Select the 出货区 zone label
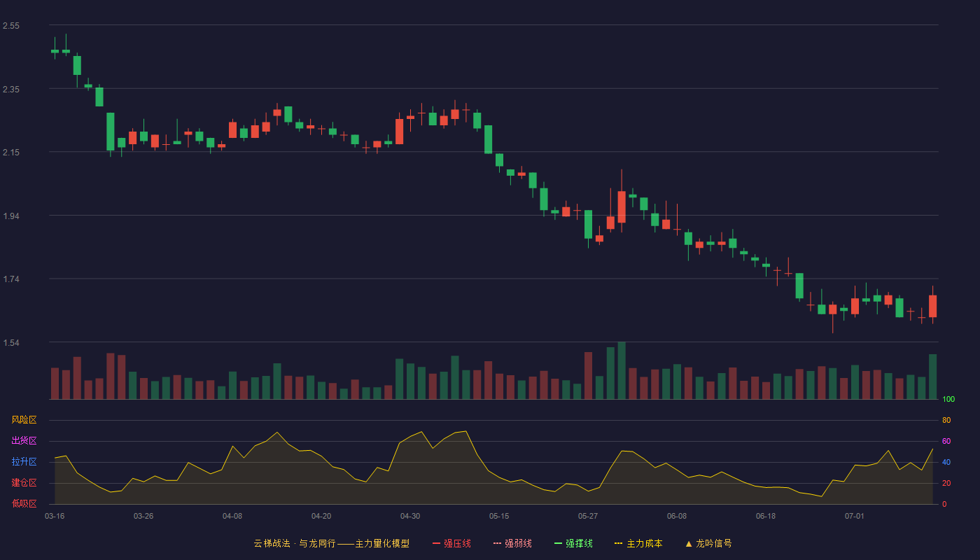Image resolution: width=980 pixels, height=560 pixels. 24,441
